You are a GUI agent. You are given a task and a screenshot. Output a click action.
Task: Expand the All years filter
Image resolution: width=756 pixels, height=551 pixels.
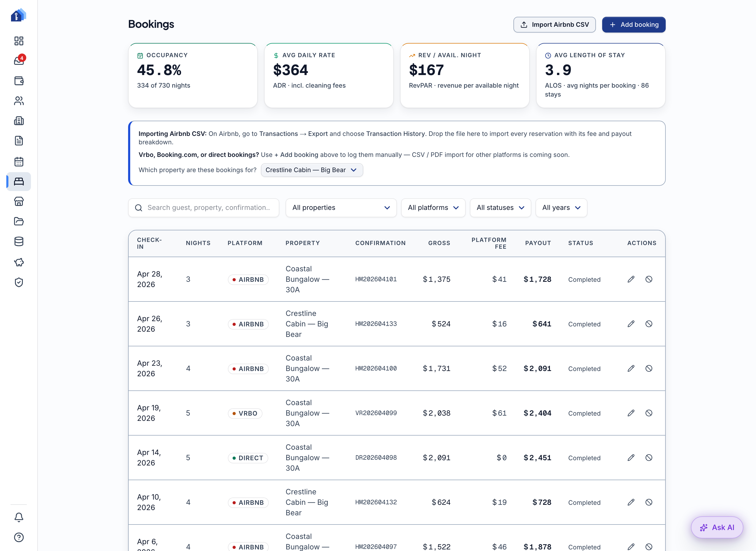pyautogui.click(x=561, y=208)
